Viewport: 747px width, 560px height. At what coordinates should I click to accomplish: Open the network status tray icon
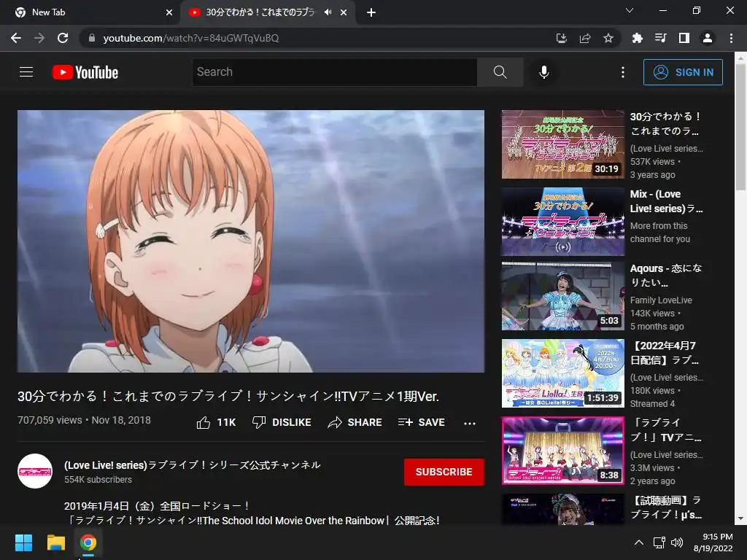point(659,542)
